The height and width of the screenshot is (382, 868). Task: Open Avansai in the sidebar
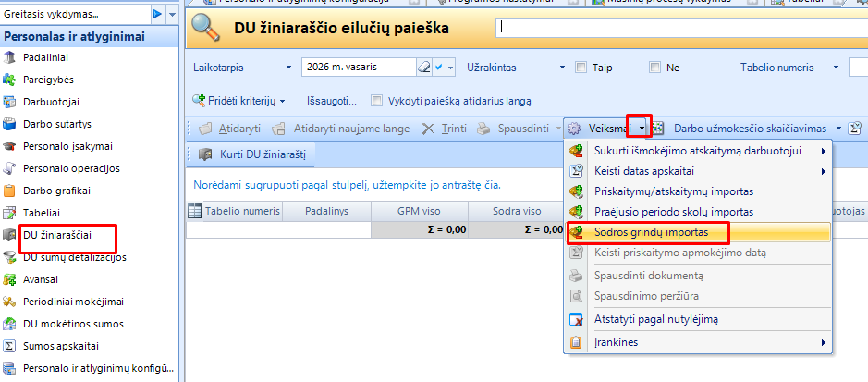click(43, 279)
